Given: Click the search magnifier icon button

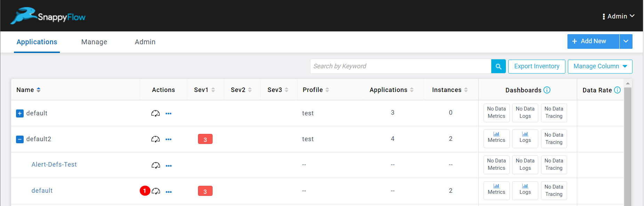Looking at the screenshot, I should tap(498, 66).
